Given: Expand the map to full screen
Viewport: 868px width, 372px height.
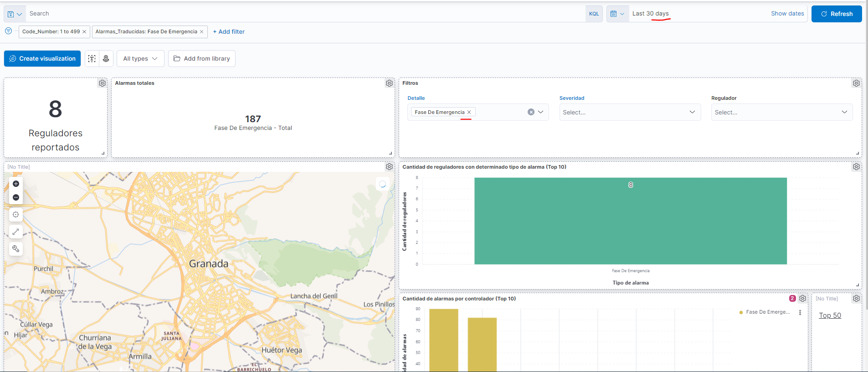Looking at the screenshot, I should pyautogui.click(x=16, y=232).
